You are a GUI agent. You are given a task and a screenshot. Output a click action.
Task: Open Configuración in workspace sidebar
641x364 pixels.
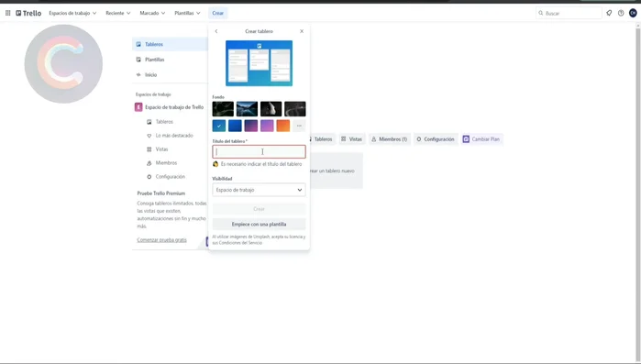170,177
